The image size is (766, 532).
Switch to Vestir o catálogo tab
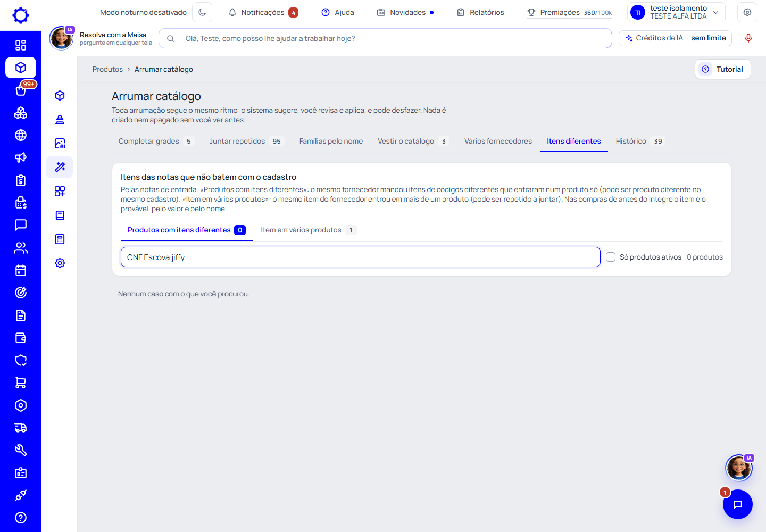(x=413, y=141)
